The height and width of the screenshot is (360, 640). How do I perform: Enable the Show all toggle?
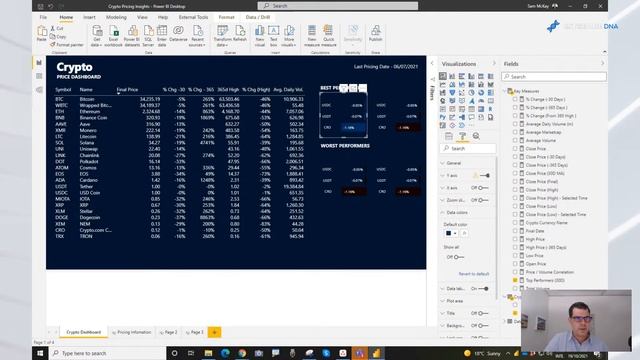[459, 257]
